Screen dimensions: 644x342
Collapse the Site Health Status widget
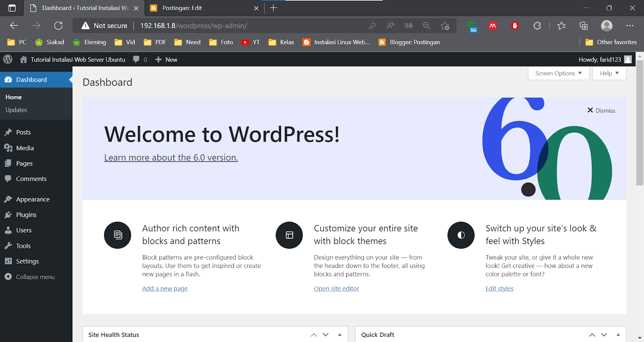click(x=340, y=335)
